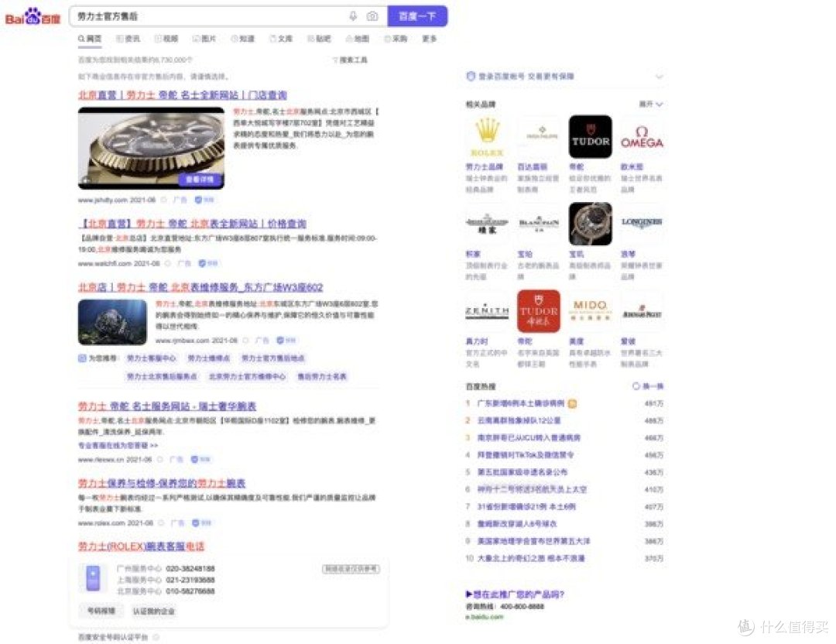Open the 北京店 东方广场W3座602 result link
The image size is (836, 644).
pyautogui.click(x=200, y=287)
